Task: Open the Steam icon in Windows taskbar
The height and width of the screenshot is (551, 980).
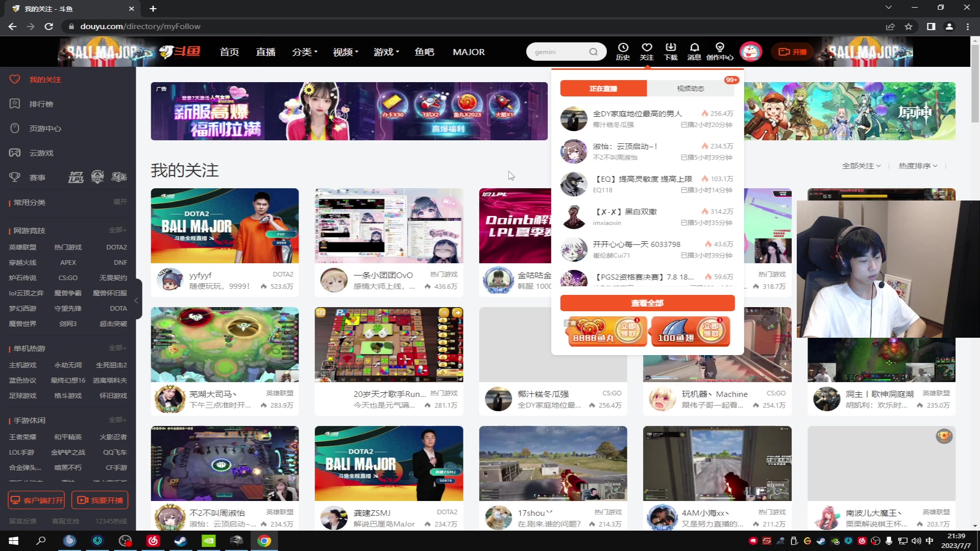Action: (x=181, y=541)
